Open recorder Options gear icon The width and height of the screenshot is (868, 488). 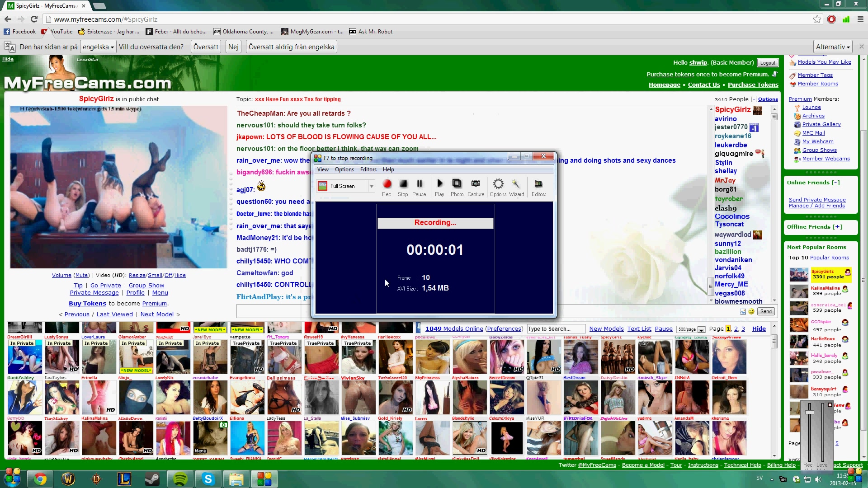[498, 185]
